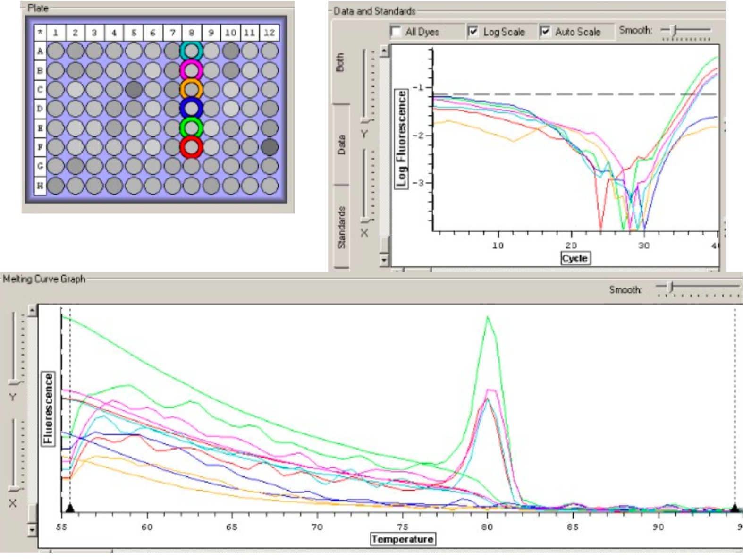Enable the All Dyes checkbox
The image size is (743, 560).
coord(396,32)
